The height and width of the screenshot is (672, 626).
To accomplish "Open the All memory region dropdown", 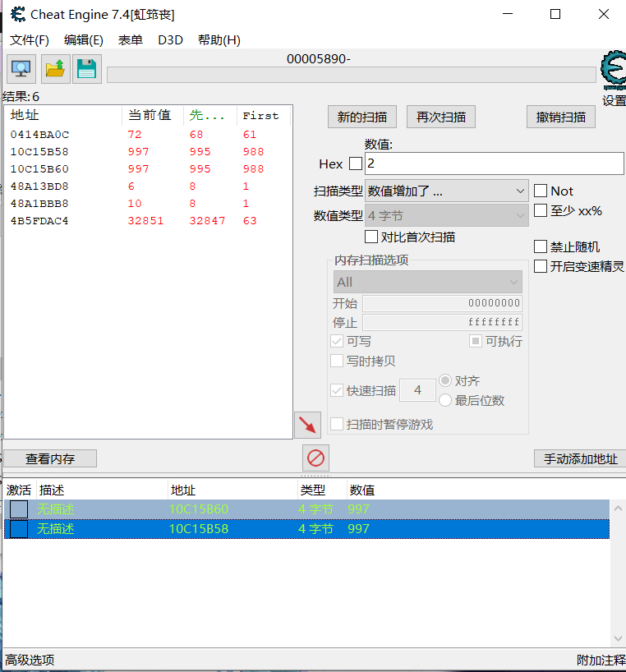I will click(x=428, y=282).
